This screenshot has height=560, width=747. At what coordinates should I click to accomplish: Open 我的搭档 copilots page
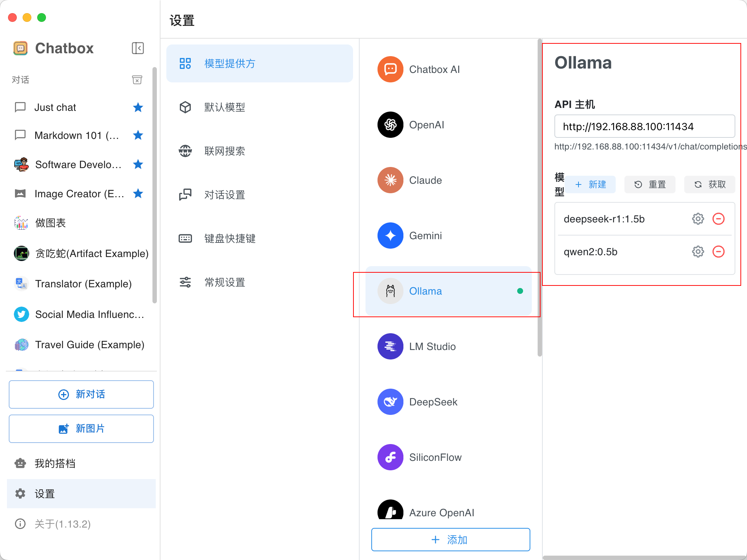pos(81,463)
